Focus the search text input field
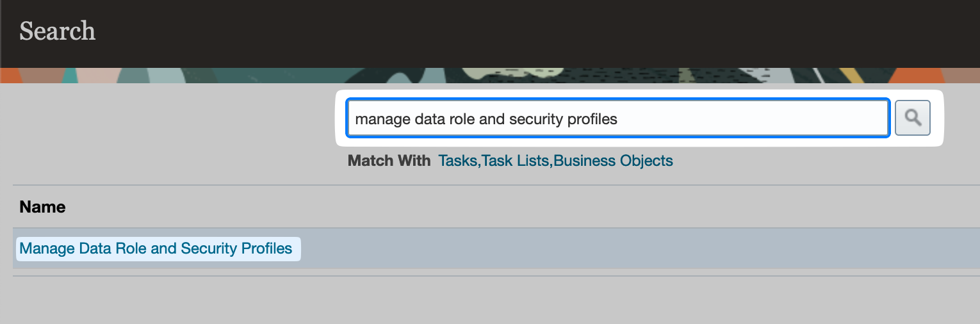Viewport: 980px width, 324px height. click(617, 118)
